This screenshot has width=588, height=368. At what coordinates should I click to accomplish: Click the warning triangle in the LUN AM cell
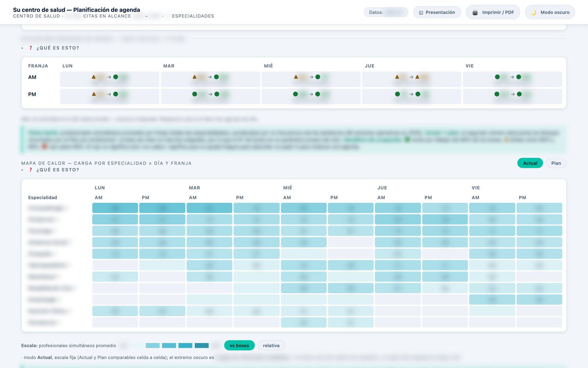point(94,77)
